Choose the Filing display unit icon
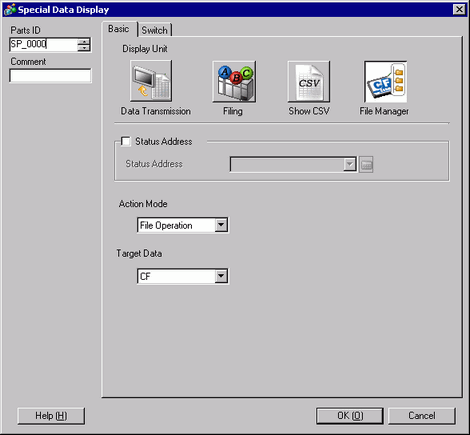This screenshot has height=435, width=470. point(234,81)
